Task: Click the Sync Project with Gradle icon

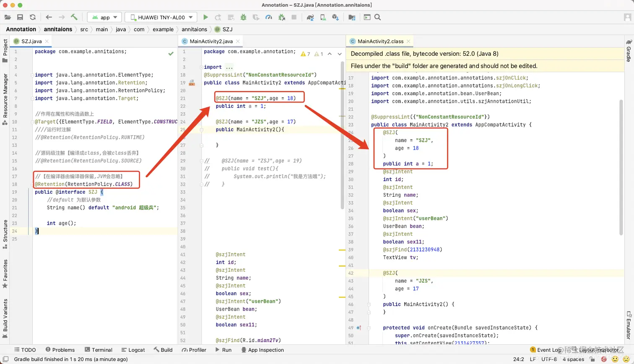Action: click(x=310, y=17)
